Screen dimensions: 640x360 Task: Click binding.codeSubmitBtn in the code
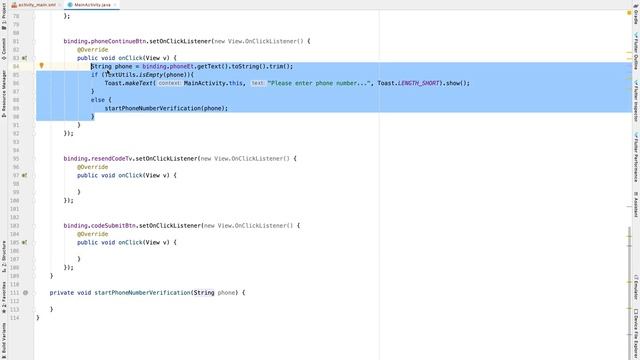click(x=99, y=226)
